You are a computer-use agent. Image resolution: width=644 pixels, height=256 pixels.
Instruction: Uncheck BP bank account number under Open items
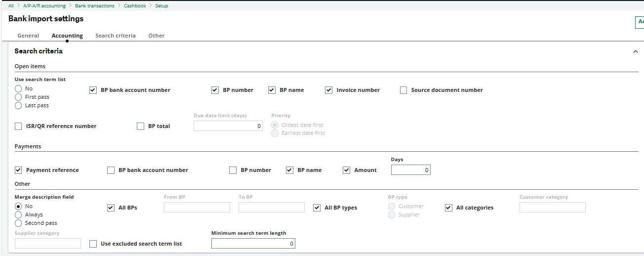(93, 90)
